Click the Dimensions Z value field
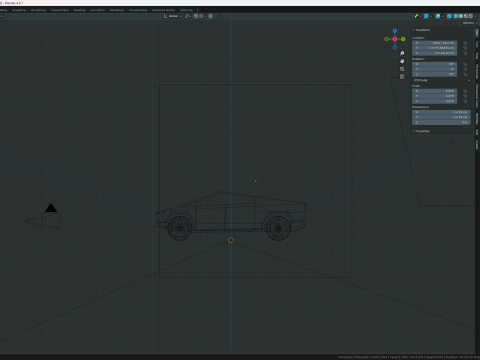Viewport: 480px width, 360px height. point(442,122)
